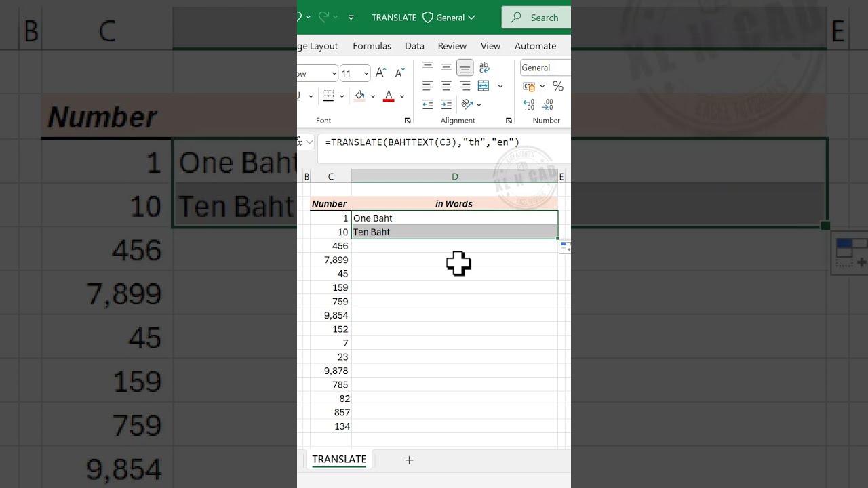This screenshot has width=868, height=488.
Task: Toggle Bottom Align
Action: (465, 67)
